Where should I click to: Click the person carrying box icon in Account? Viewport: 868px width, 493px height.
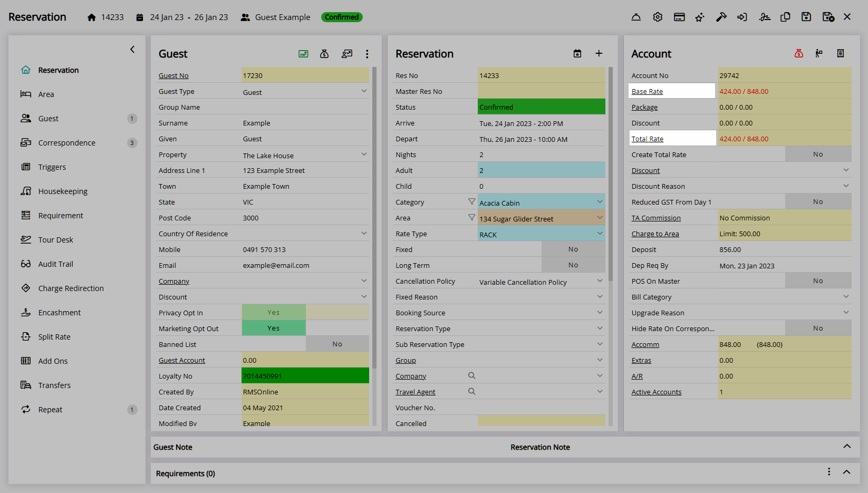click(x=819, y=53)
